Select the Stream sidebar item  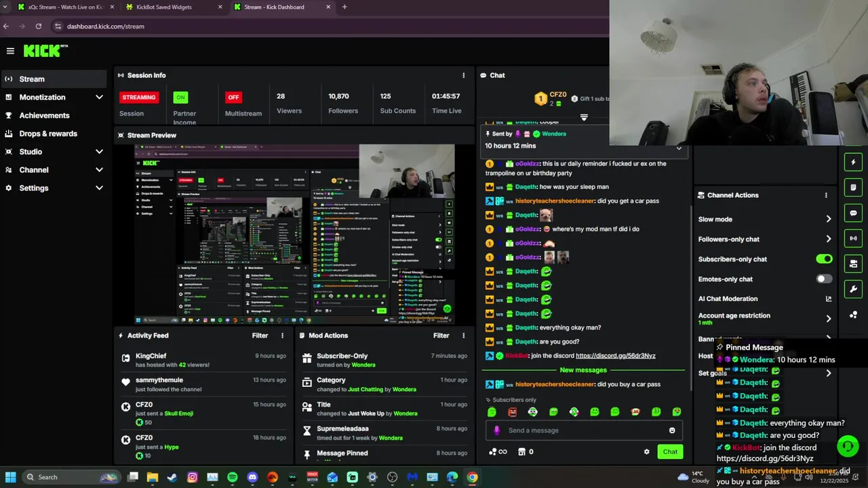pyautogui.click(x=54, y=79)
